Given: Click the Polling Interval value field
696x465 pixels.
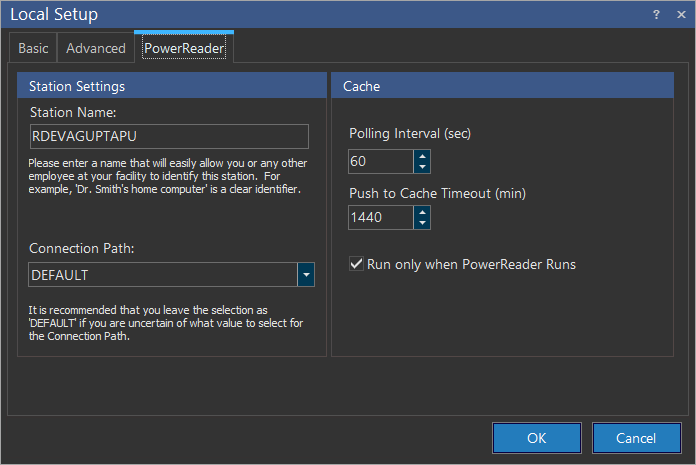Looking at the screenshot, I should pyautogui.click(x=380, y=161).
